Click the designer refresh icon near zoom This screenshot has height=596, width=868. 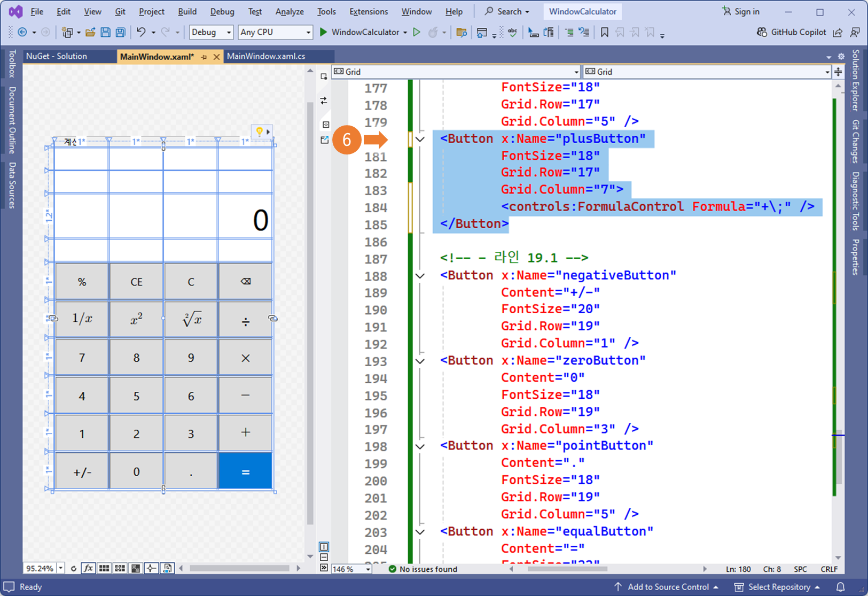74,568
